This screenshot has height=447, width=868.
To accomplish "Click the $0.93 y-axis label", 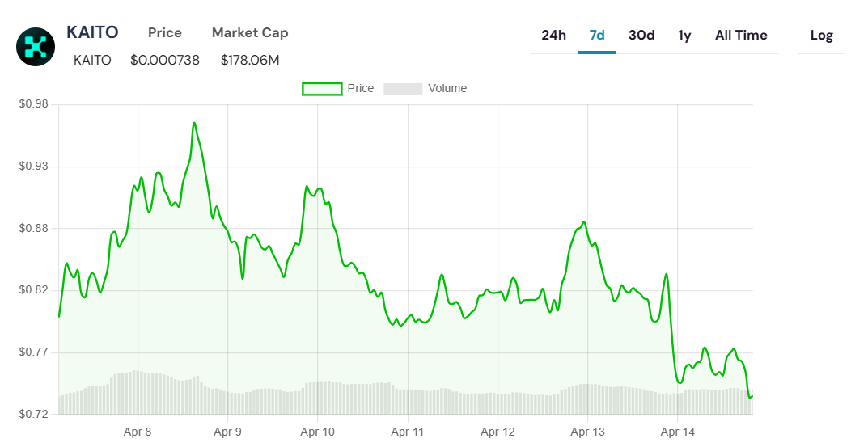I will (34, 166).
